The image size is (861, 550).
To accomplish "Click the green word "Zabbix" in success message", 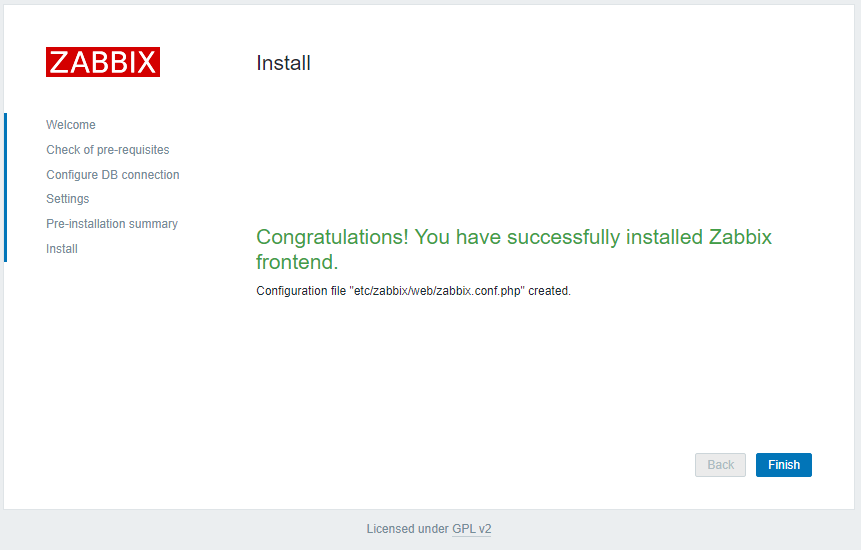I will 740,237.
